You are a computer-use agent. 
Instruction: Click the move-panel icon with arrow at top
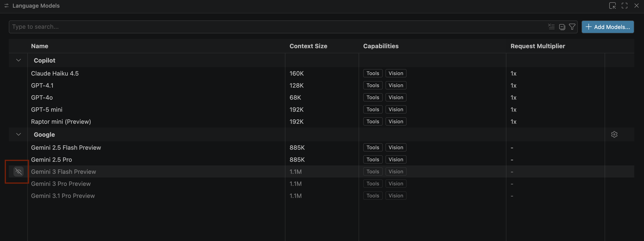(x=612, y=6)
